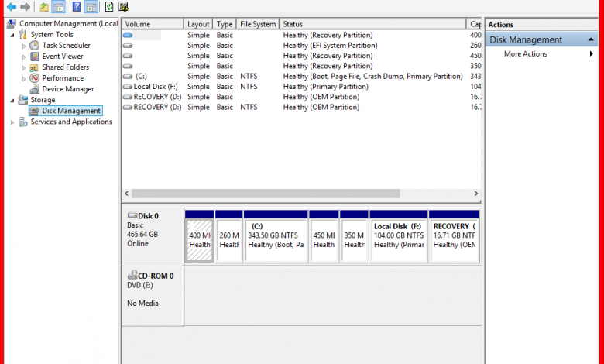This screenshot has width=604, height=364.
Task: Click the gray Forward arrow toolbar icon
Action: 25,6
